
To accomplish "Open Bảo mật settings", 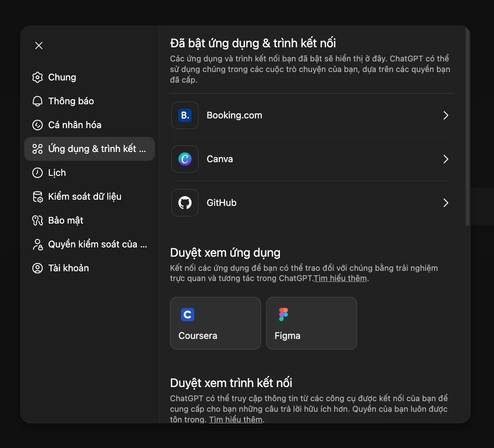I will coord(90,220).
